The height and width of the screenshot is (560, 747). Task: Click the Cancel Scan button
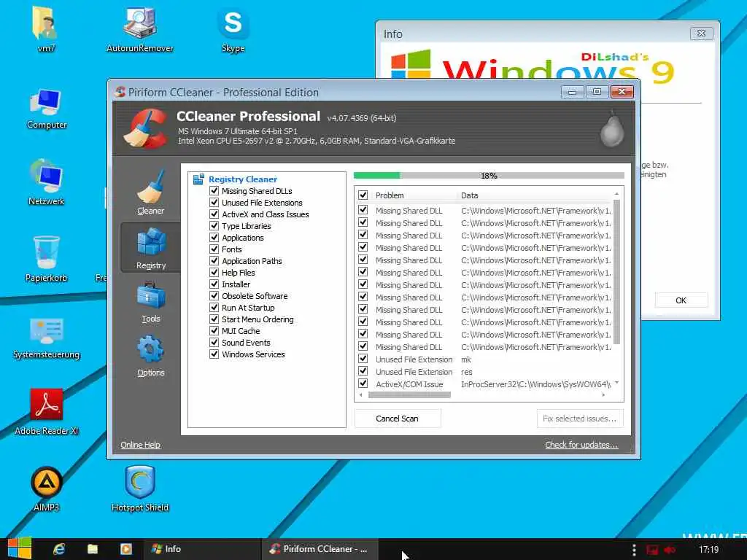tap(398, 419)
